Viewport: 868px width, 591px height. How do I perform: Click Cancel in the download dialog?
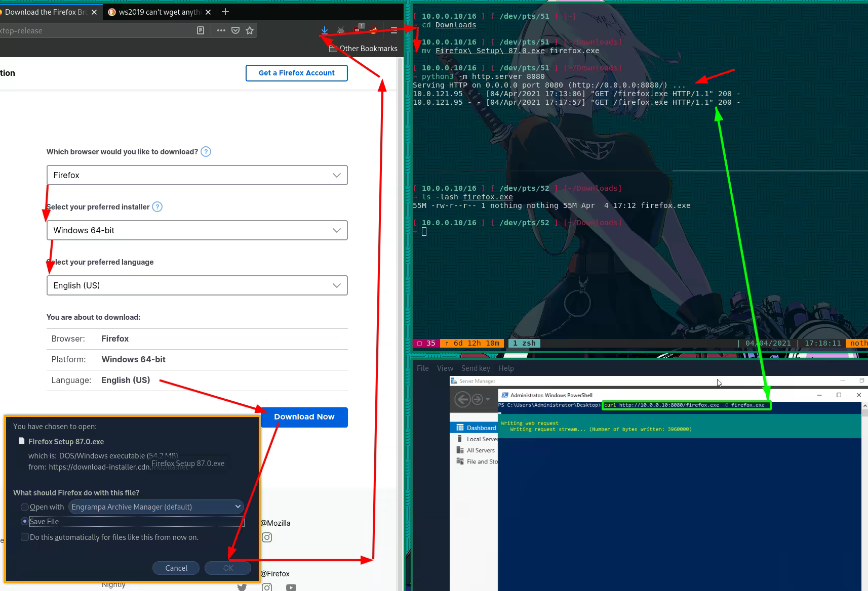pos(176,568)
